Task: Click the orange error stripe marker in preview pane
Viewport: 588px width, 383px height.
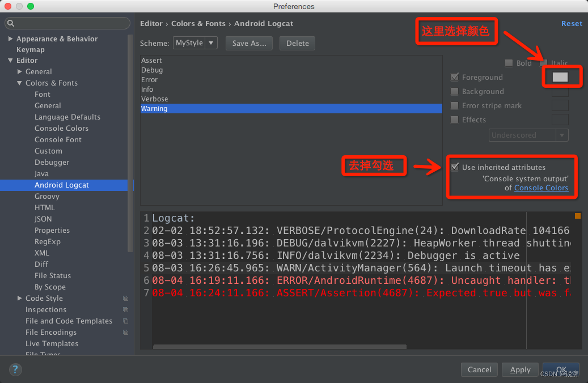Action: click(577, 215)
